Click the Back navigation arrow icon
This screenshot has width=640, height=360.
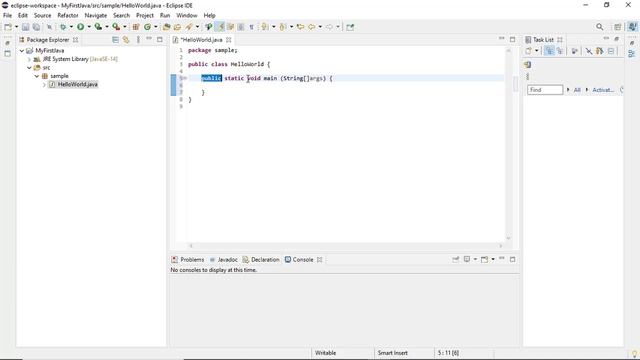coord(312,27)
